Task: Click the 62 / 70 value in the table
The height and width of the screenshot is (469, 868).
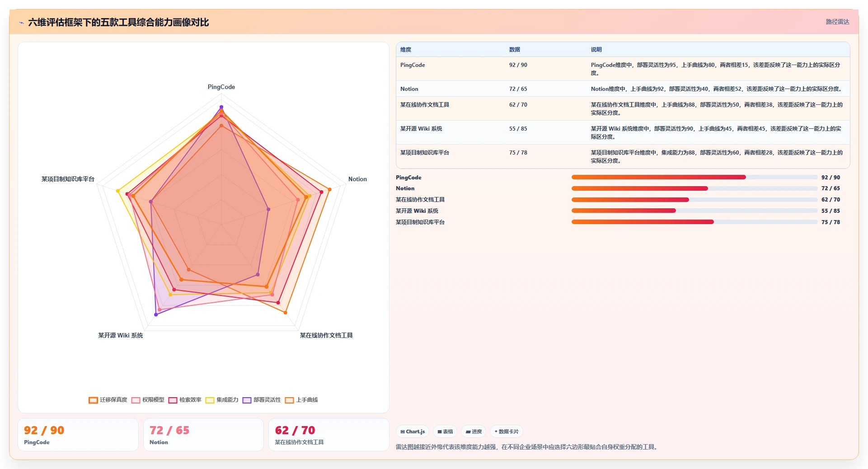Action: click(518, 105)
